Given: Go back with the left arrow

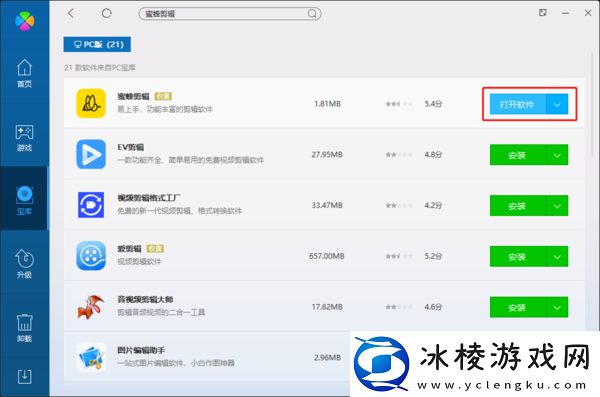Looking at the screenshot, I should point(71,13).
